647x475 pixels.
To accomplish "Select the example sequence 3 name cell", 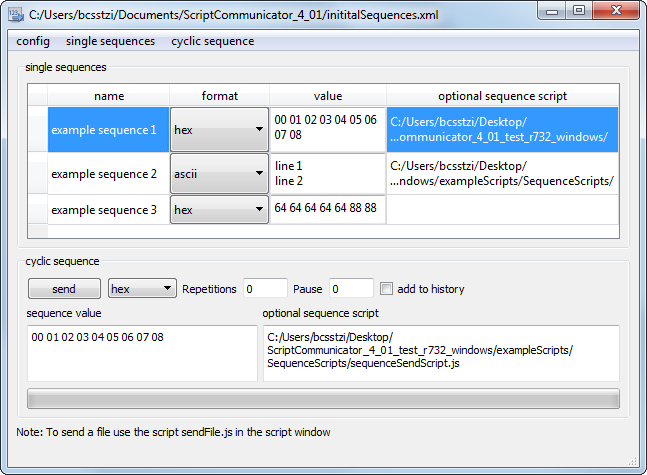I will point(109,210).
